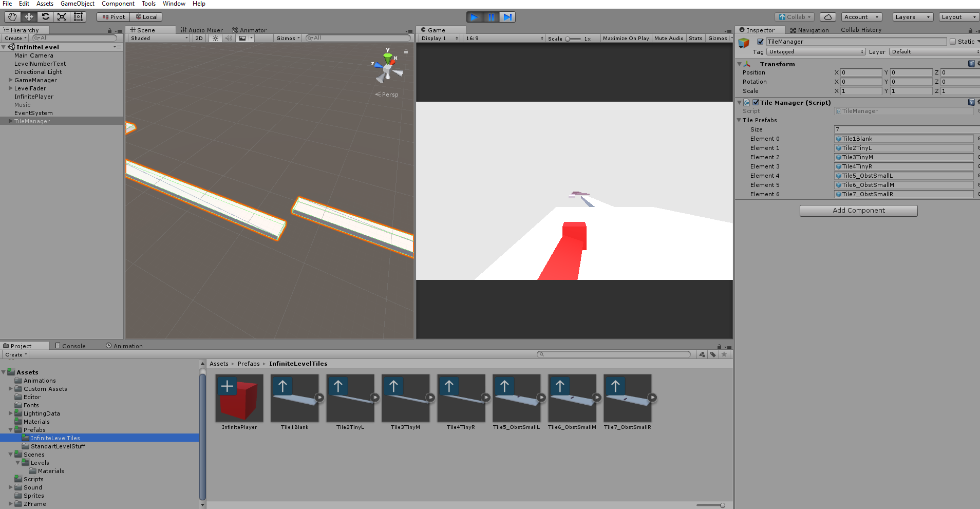Viewport: 980px width, 509px height.
Task: Select the Tile1Blank prefab thumbnail
Action: tap(295, 398)
